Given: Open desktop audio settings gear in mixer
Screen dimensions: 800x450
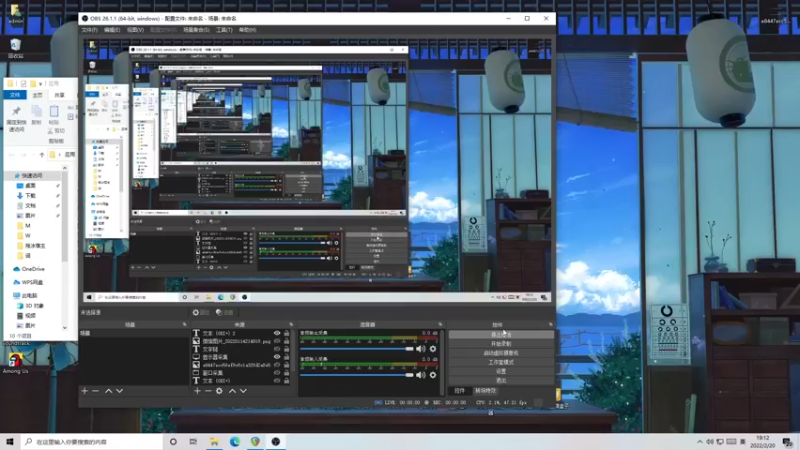Looking at the screenshot, I should point(433,349).
